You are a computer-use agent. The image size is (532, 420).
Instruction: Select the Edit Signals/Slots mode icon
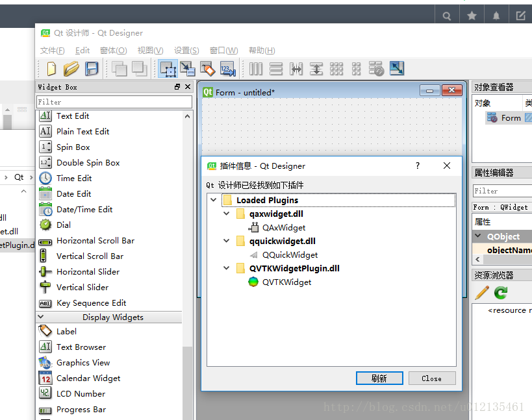click(187, 69)
